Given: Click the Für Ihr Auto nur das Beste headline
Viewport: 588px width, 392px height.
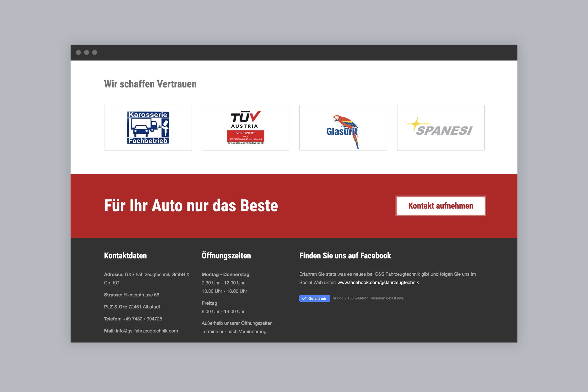Looking at the screenshot, I should [x=191, y=206].
